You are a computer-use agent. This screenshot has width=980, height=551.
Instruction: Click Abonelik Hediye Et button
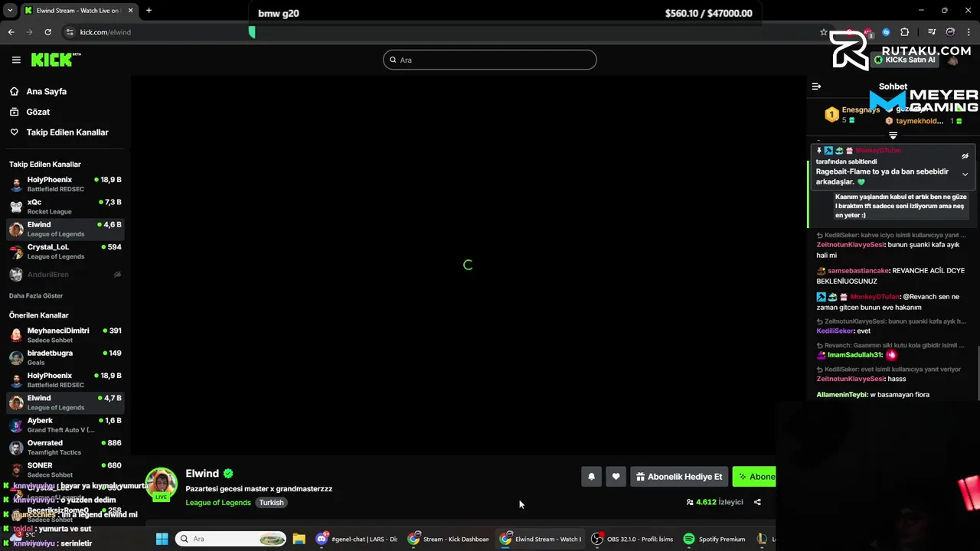click(x=679, y=477)
